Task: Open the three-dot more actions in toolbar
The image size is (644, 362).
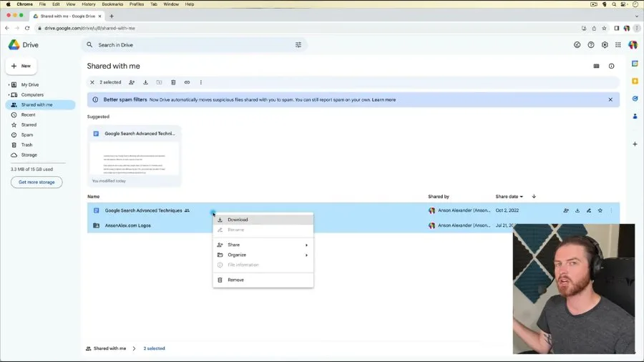Action: coord(201,82)
